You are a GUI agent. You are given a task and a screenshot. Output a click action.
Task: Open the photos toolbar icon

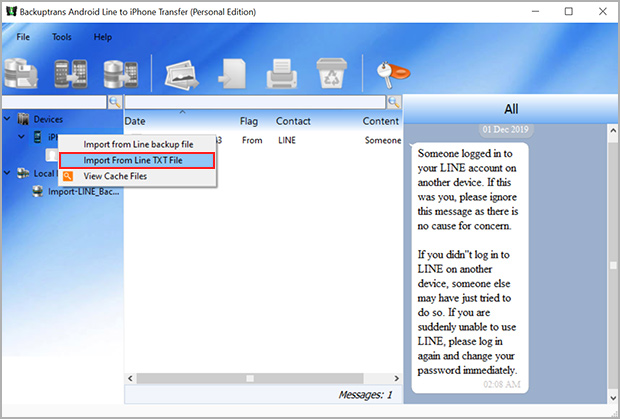(x=180, y=72)
